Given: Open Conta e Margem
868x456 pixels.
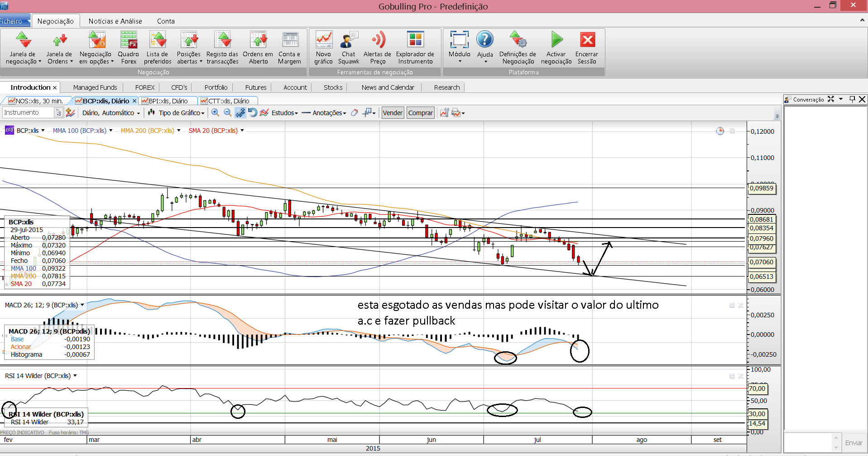Looking at the screenshot, I should pos(290,48).
